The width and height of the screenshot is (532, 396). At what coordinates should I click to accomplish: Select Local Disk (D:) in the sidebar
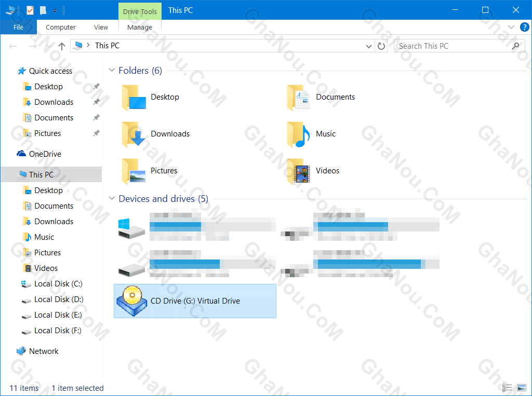point(59,299)
